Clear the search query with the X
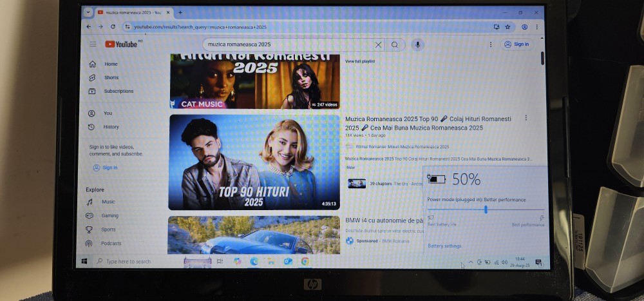This screenshot has width=644, height=301. coord(378,44)
